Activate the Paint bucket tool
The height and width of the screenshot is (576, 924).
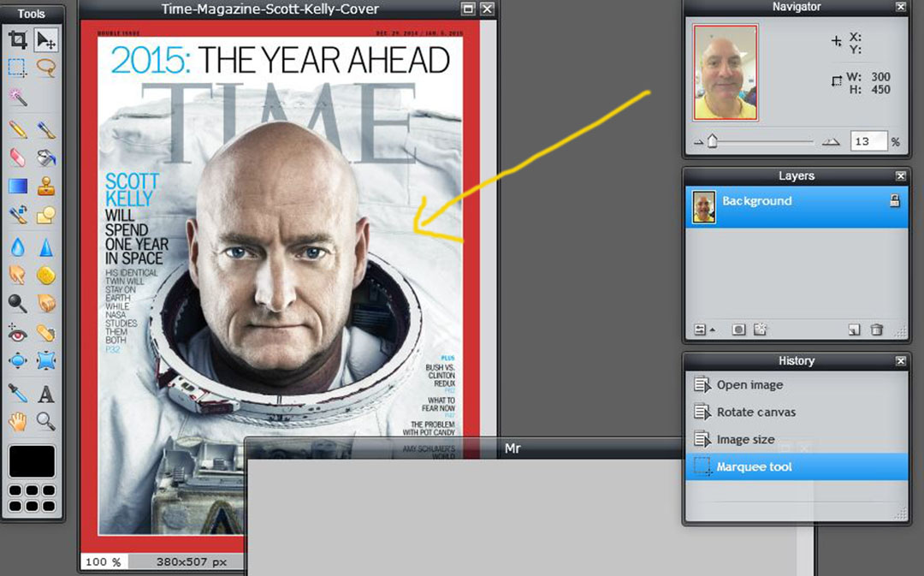click(46, 157)
